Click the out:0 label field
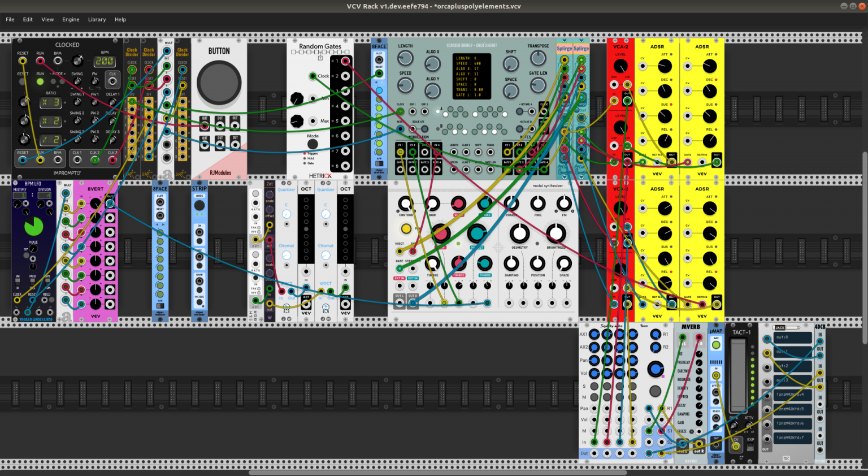 coord(793,337)
